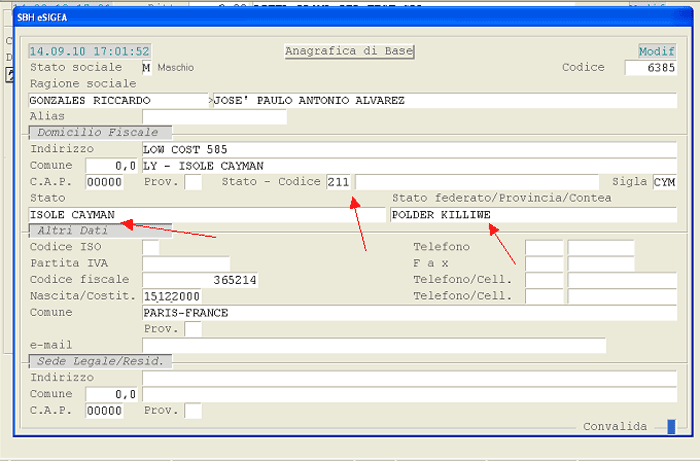Image resolution: width=700 pixels, height=461 pixels.
Task: Select the Stato - Codice field showing 211
Action: (x=339, y=182)
